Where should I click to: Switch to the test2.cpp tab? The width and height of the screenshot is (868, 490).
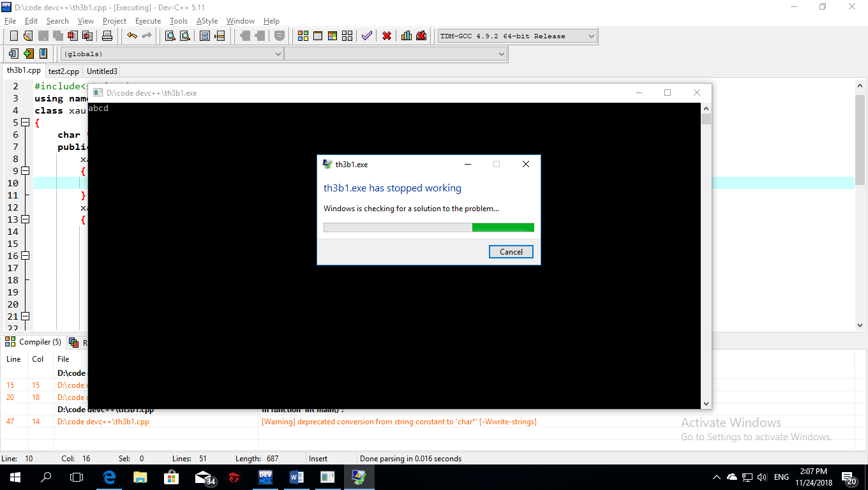pyautogui.click(x=64, y=71)
